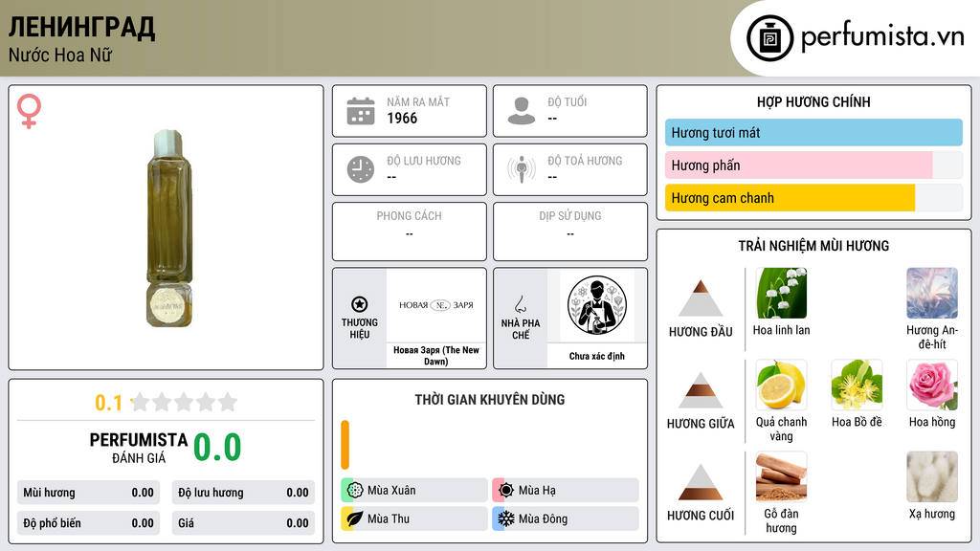Click the green 0.0 Perfumista score

click(217, 448)
